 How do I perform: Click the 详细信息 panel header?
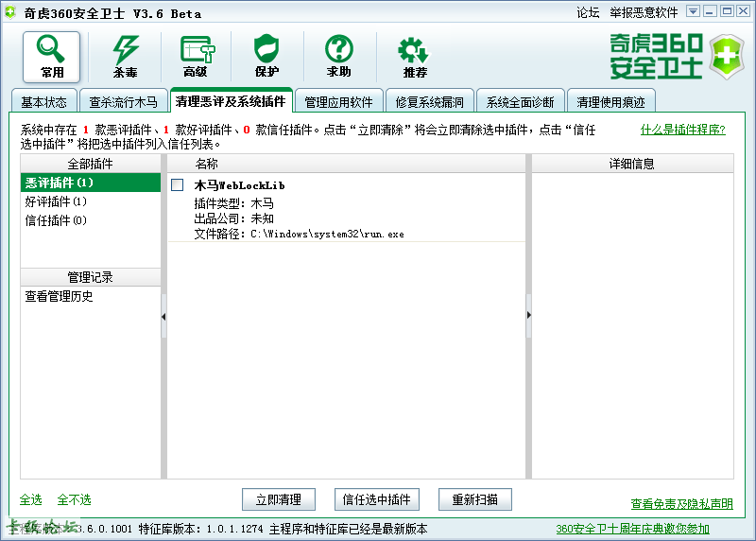[x=632, y=164]
